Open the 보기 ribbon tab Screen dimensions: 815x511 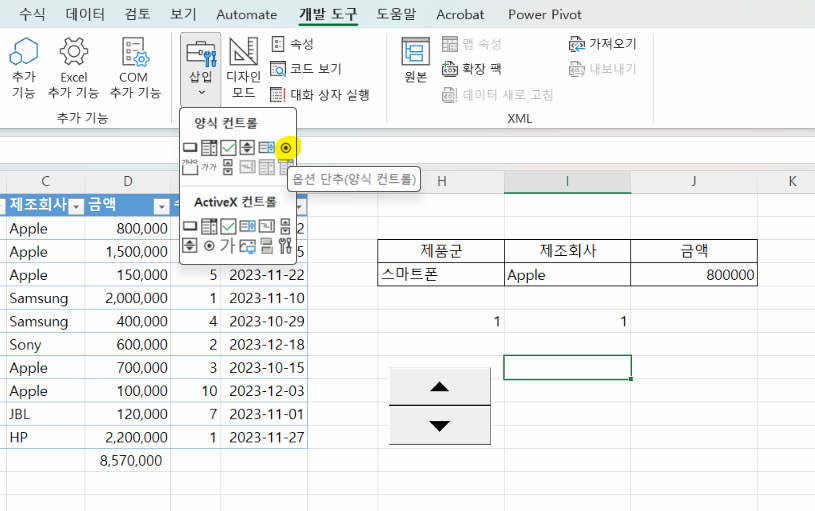point(183,14)
